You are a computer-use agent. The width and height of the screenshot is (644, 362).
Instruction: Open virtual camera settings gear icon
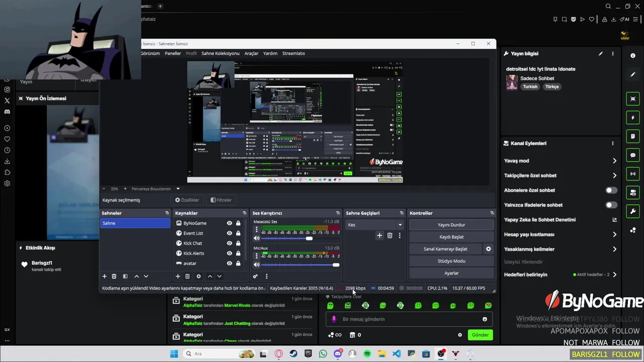point(488,249)
